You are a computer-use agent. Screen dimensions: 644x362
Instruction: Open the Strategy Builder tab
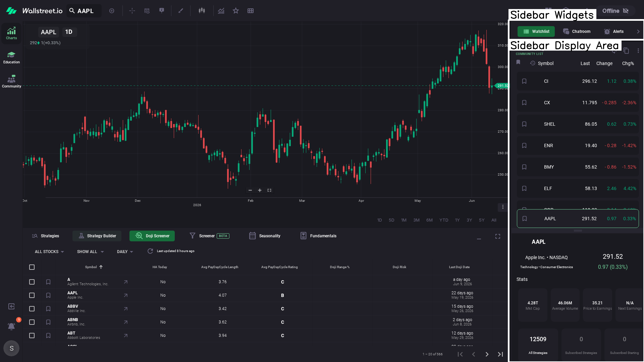(x=97, y=236)
